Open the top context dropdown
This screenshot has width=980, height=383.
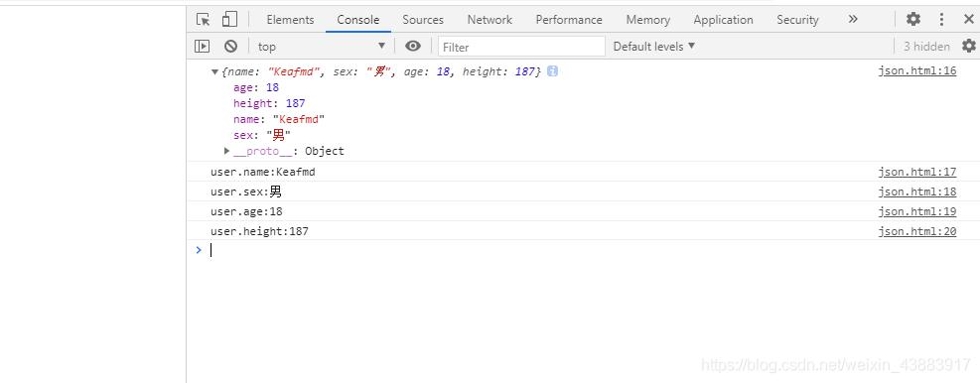pos(322,47)
